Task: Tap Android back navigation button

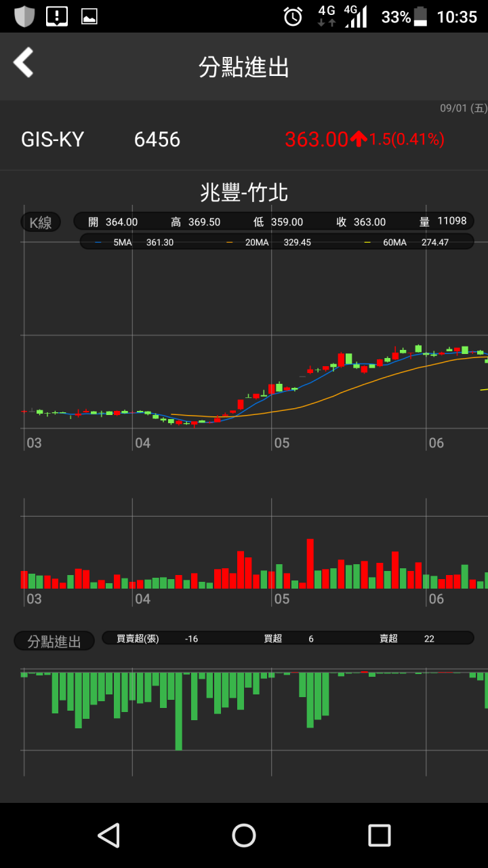Action: [108, 835]
